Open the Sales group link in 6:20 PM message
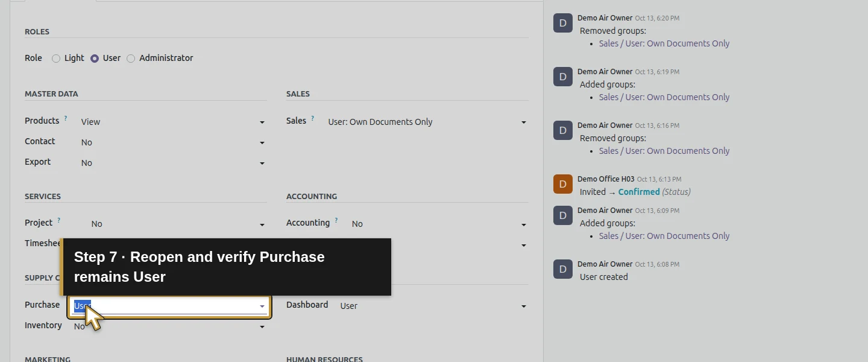868x362 pixels. 664,43
